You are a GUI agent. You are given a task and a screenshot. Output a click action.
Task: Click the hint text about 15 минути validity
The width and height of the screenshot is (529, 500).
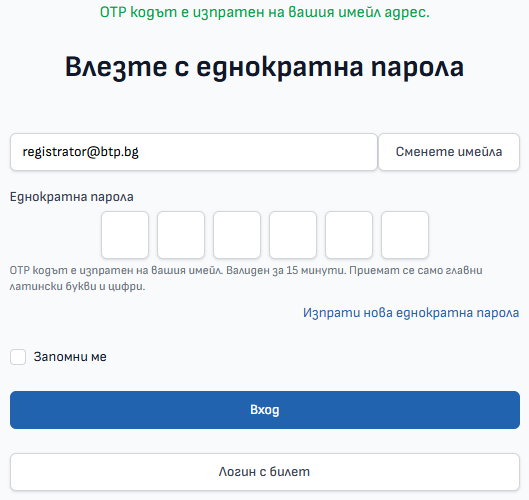[246, 278]
